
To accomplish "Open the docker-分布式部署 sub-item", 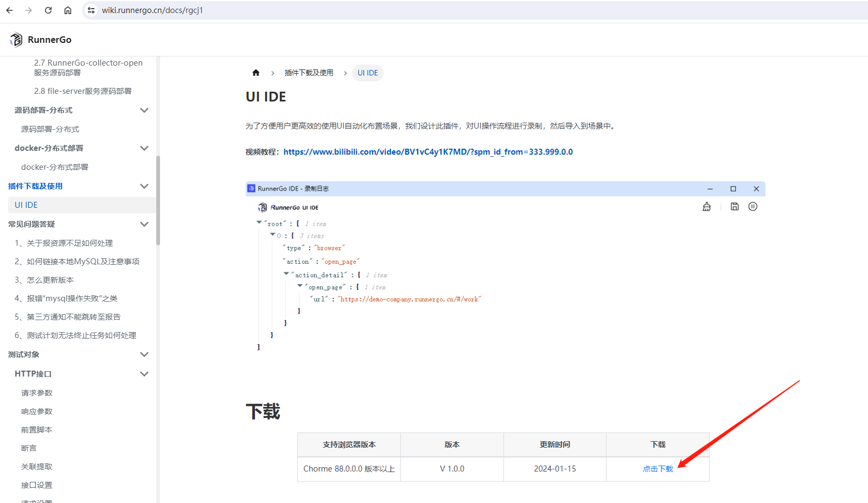I will pyautogui.click(x=55, y=167).
